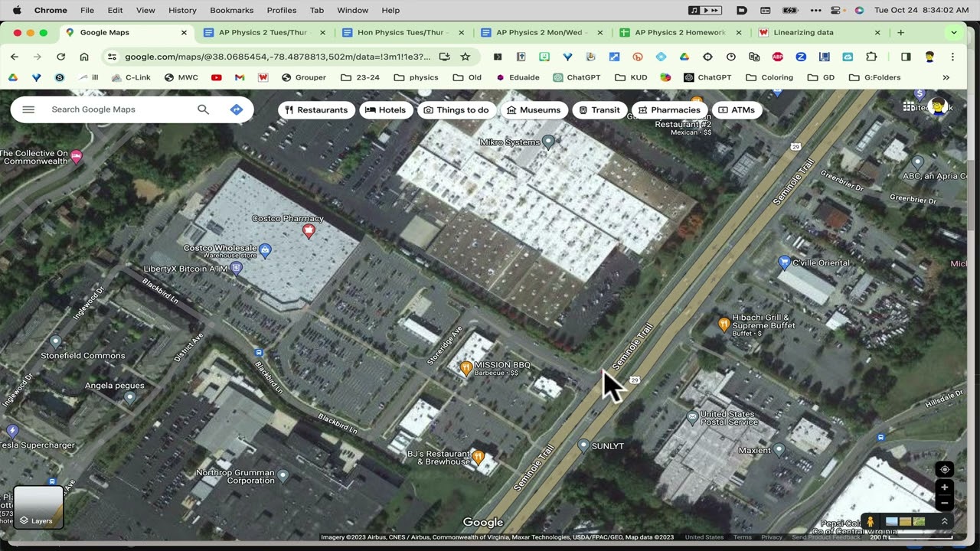Click the BJ's Restaurant & Brewhouse pin
Viewport: 980px width, 551px height.
pyautogui.click(x=479, y=457)
